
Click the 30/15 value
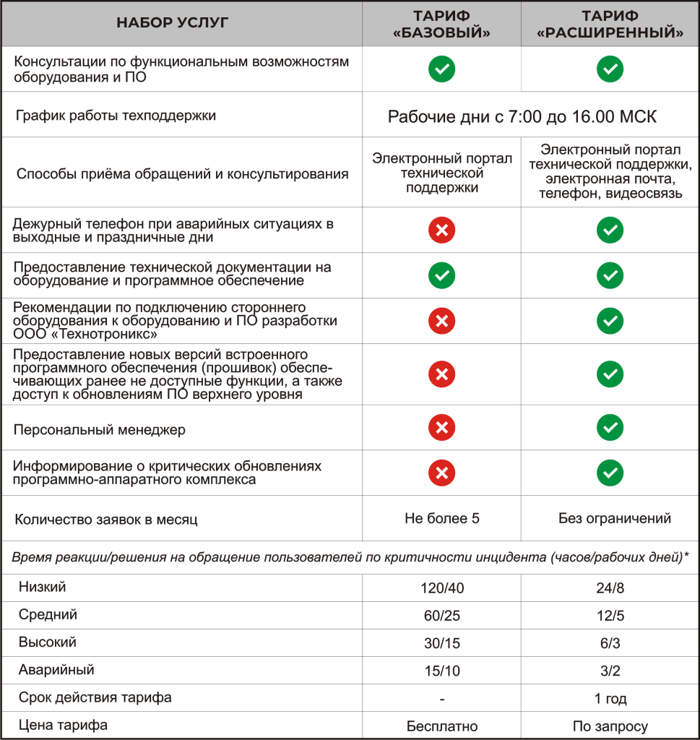(442, 643)
